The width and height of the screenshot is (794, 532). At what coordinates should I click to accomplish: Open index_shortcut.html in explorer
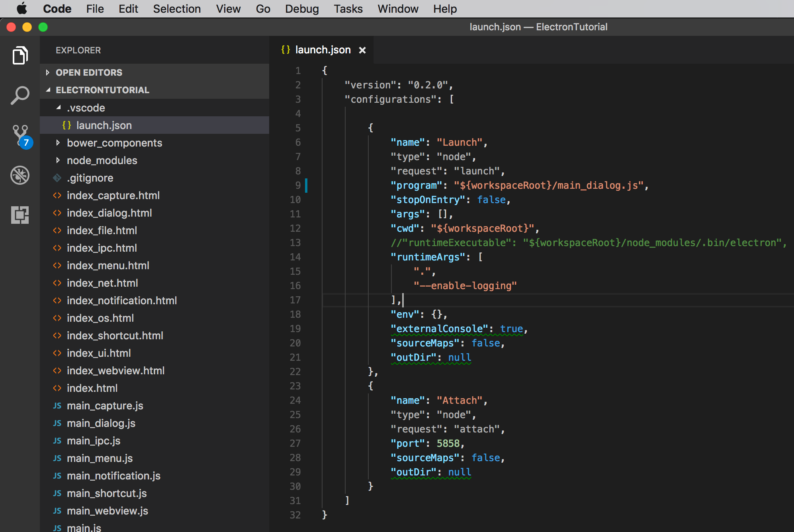click(154, 336)
